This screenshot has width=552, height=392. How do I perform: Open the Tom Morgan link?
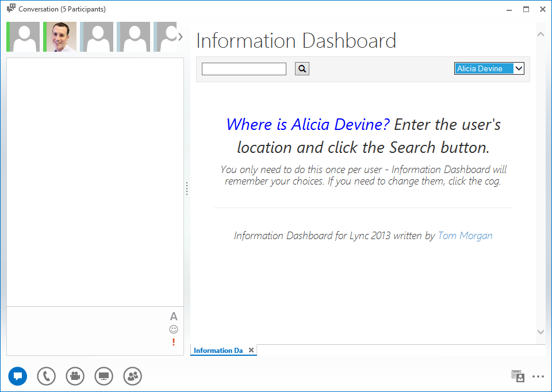[465, 236]
